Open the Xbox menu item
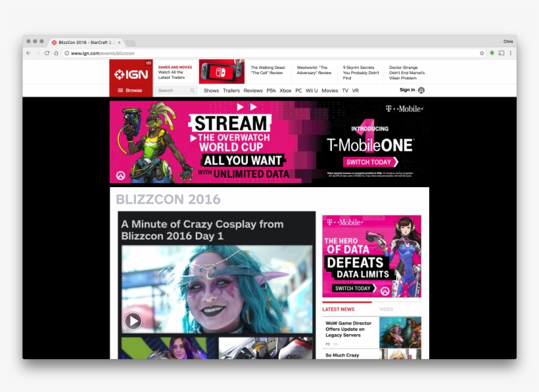The height and width of the screenshot is (392, 539). [x=285, y=91]
